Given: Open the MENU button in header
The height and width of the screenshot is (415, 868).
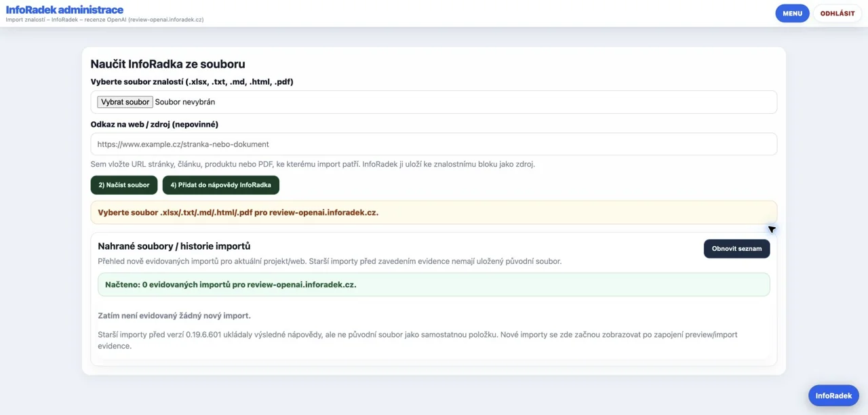Looking at the screenshot, I should [792, 14].
